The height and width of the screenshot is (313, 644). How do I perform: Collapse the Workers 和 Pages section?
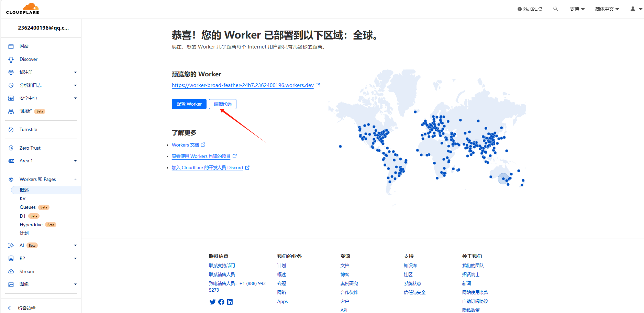(75, 179)
